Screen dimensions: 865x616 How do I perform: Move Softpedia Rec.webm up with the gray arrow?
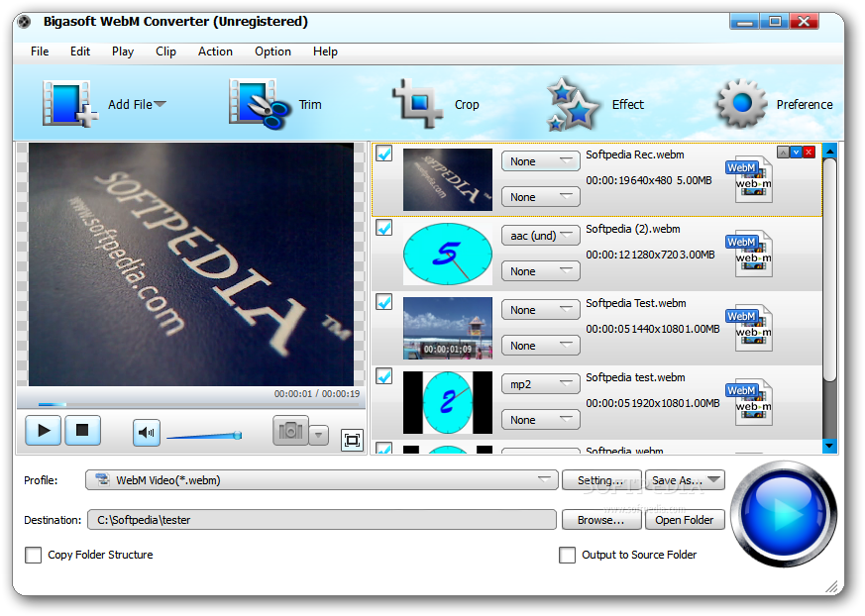point(783,153)
